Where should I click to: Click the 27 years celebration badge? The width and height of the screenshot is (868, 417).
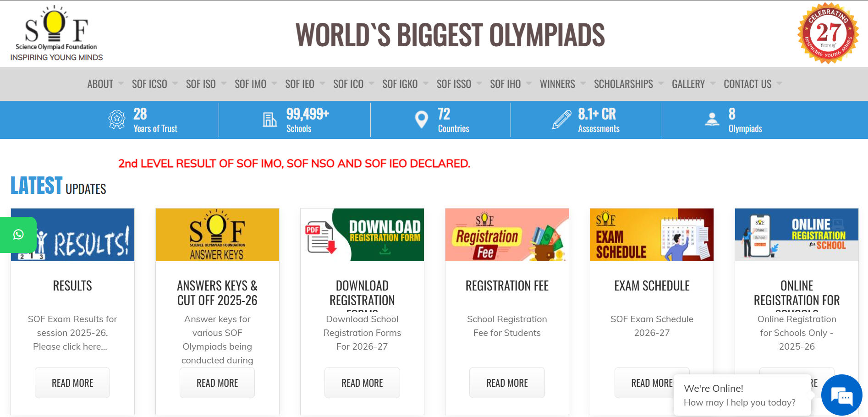[828, 33]
